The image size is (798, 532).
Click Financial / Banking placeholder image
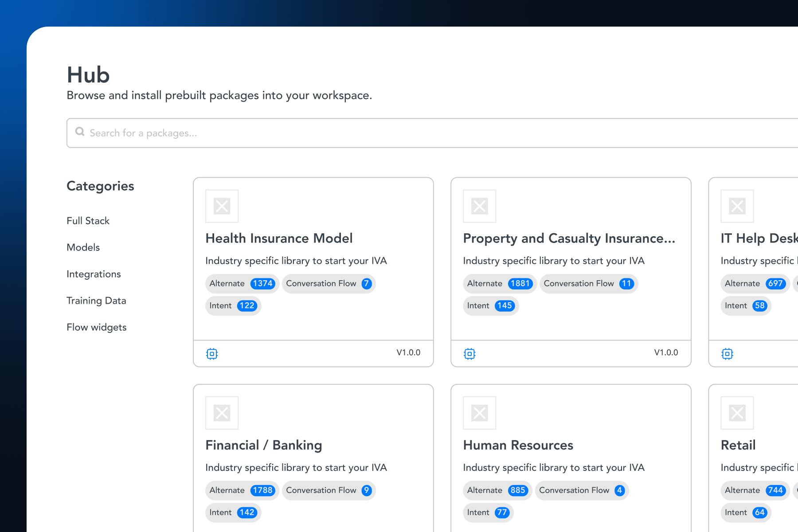[222, 413]
